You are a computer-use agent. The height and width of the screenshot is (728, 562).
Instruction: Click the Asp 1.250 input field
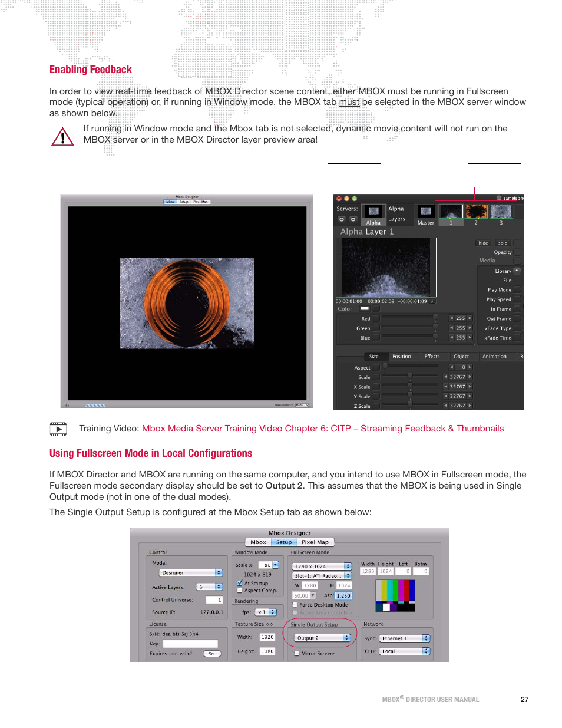click(x=343, y=596)
